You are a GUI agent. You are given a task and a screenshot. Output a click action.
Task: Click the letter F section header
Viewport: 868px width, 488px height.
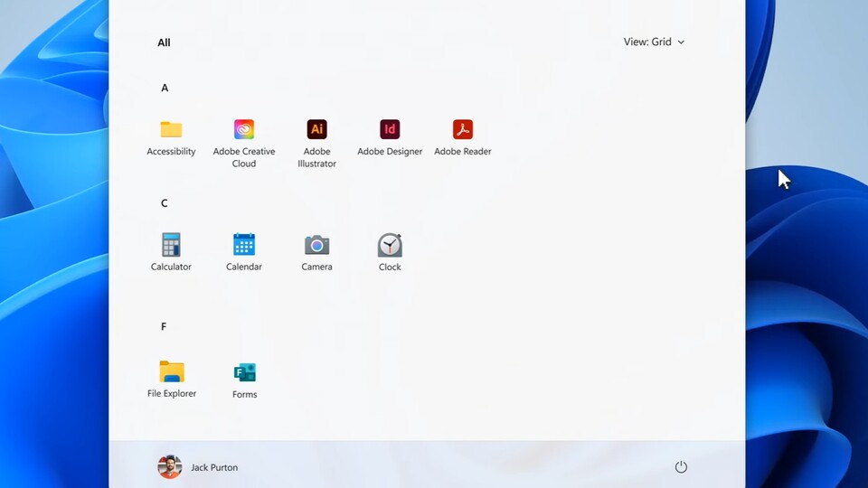(x=164, y=326)
